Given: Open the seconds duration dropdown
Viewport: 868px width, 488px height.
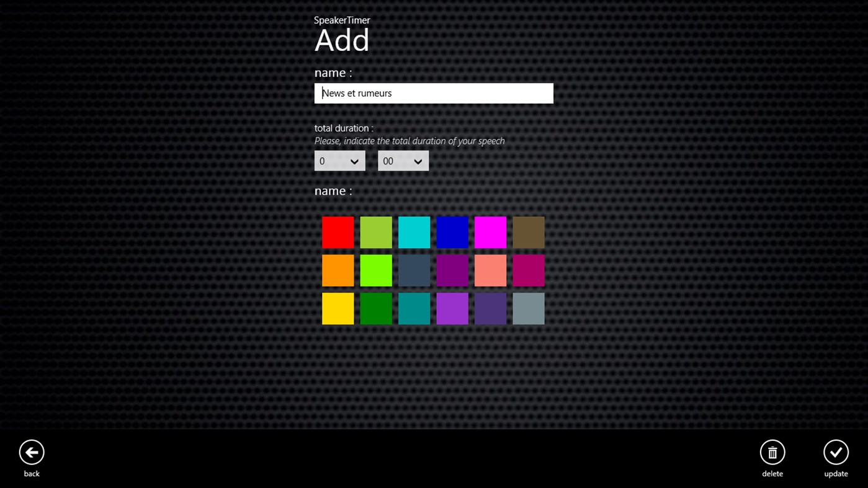Looking at the screenshot, I should click(403, 160).
